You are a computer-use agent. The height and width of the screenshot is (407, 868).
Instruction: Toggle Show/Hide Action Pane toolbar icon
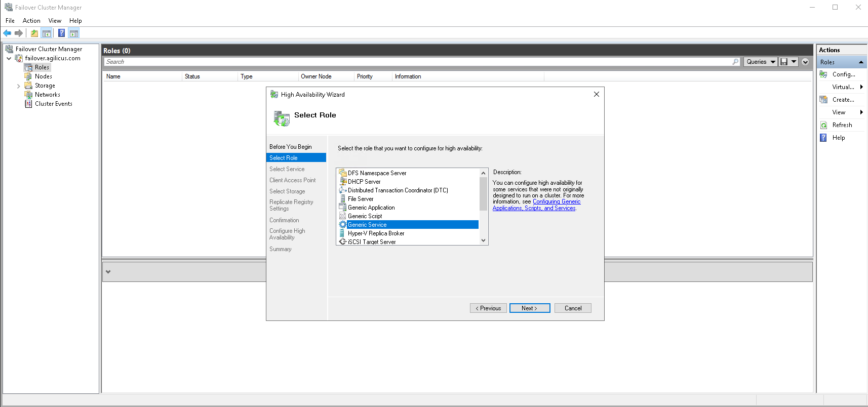point(74,33)
